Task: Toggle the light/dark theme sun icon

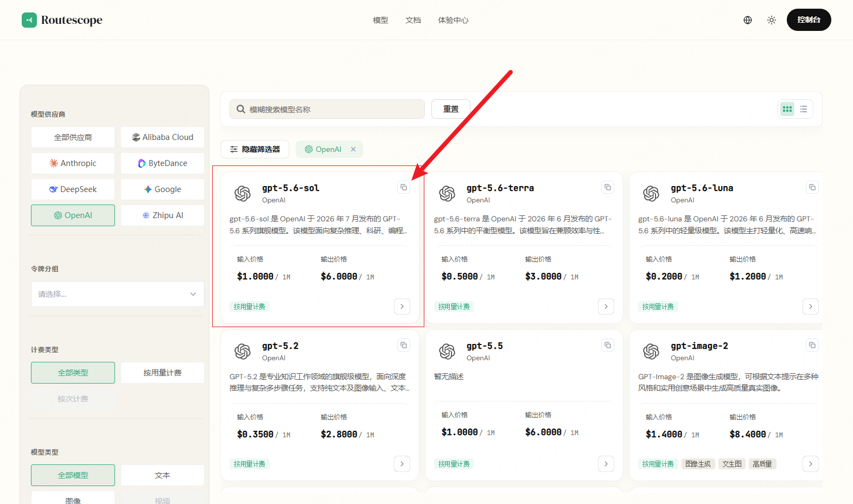Action: point(772,20)
